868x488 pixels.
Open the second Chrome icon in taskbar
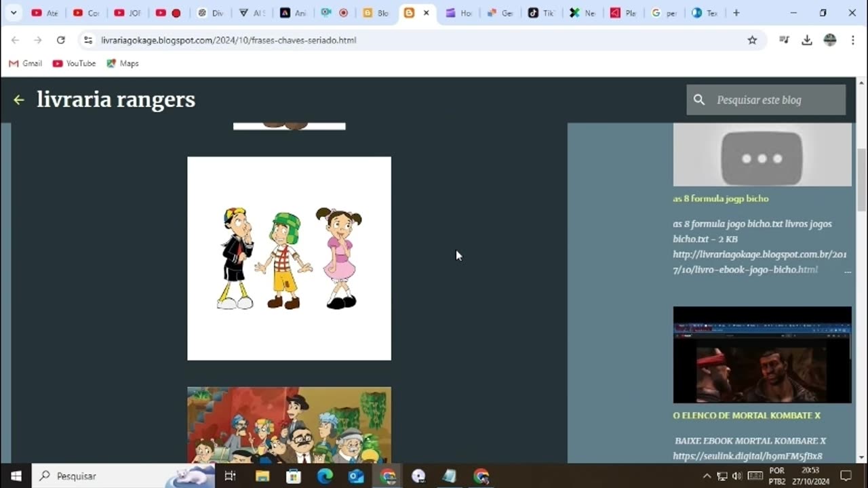(481, 476)
